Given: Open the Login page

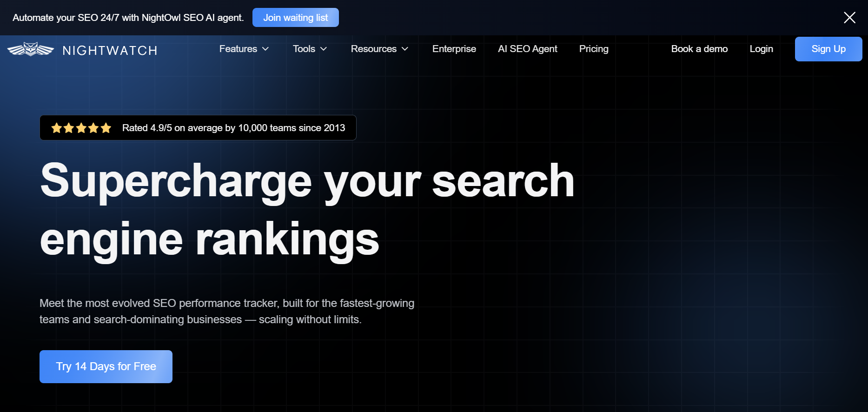Looking at the screenshot, I should click(x=761, y=49).
